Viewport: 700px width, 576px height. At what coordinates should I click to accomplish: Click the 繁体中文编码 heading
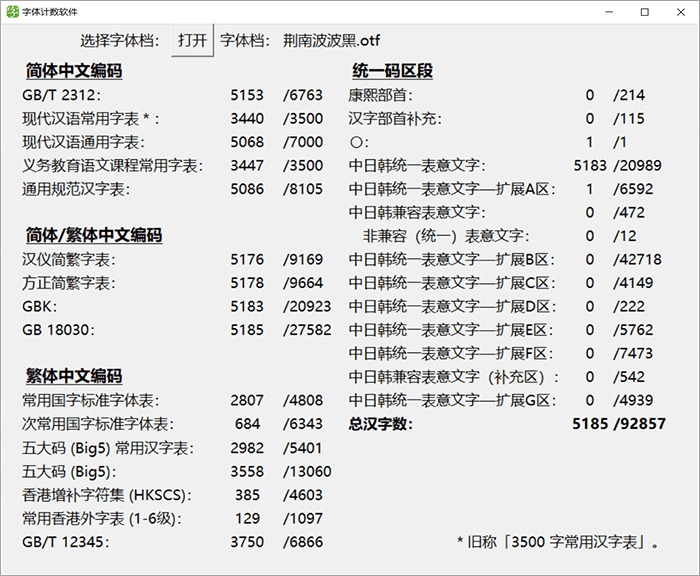pyautogui.click(x=74, y=376)
